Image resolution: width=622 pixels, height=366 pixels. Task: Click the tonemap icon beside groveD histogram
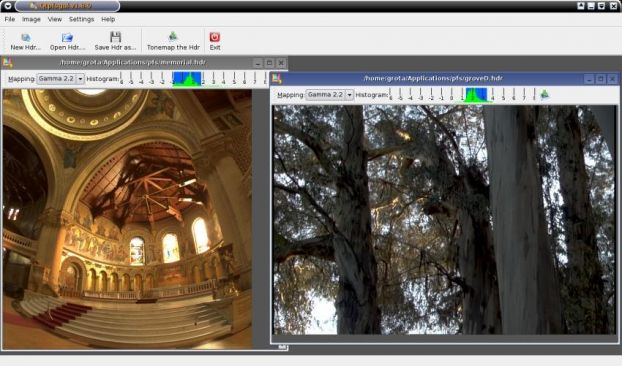[x=545, y=94]
